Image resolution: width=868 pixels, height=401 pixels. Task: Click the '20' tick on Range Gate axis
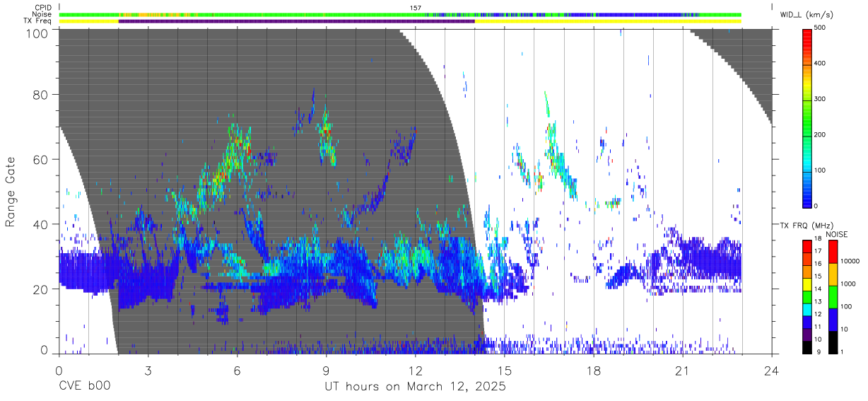pyautogui.click(x=42, y=289)
